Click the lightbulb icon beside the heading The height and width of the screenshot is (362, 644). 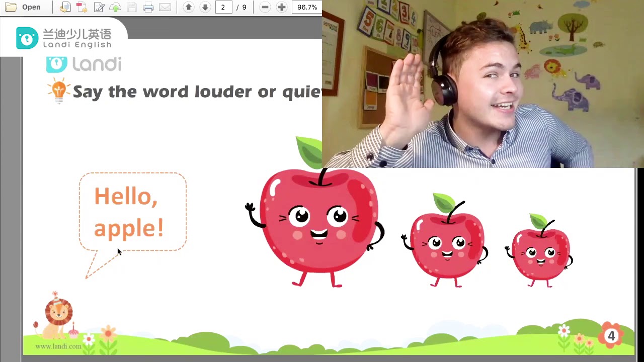click(59, 92)
